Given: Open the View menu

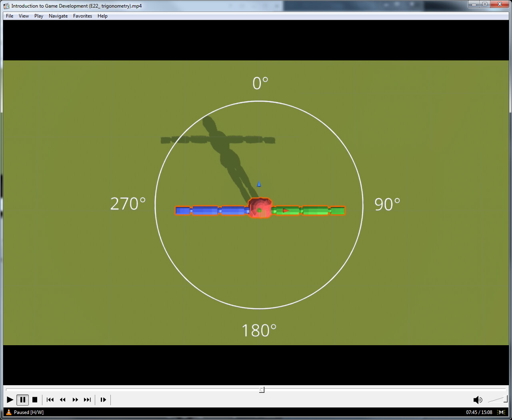Looking at the screenshot, I should click(24, 16).
